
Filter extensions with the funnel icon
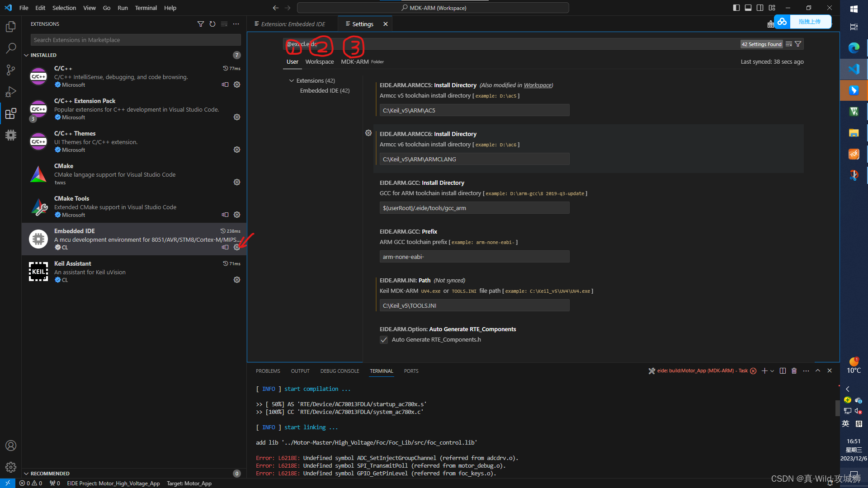(201, 24)
